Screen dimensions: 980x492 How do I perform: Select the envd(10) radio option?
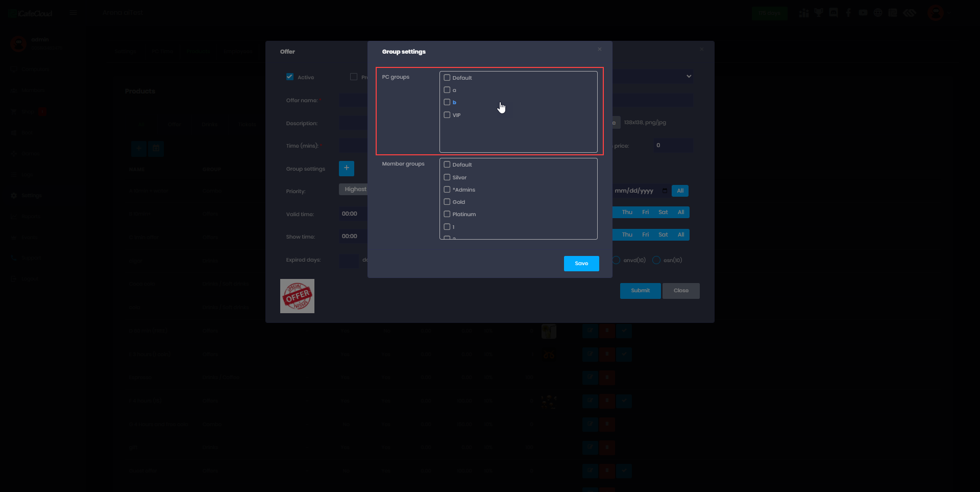click(617, 260)
